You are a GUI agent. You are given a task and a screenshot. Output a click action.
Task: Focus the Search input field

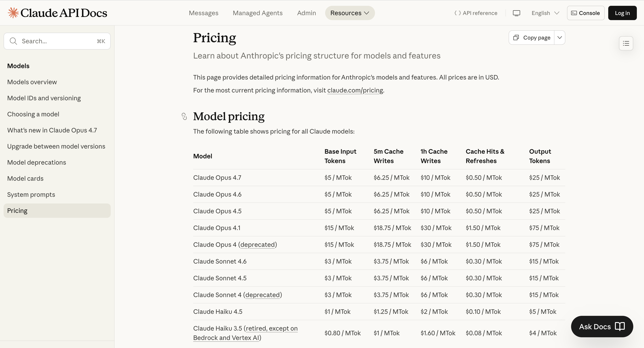tap(57, 41)
